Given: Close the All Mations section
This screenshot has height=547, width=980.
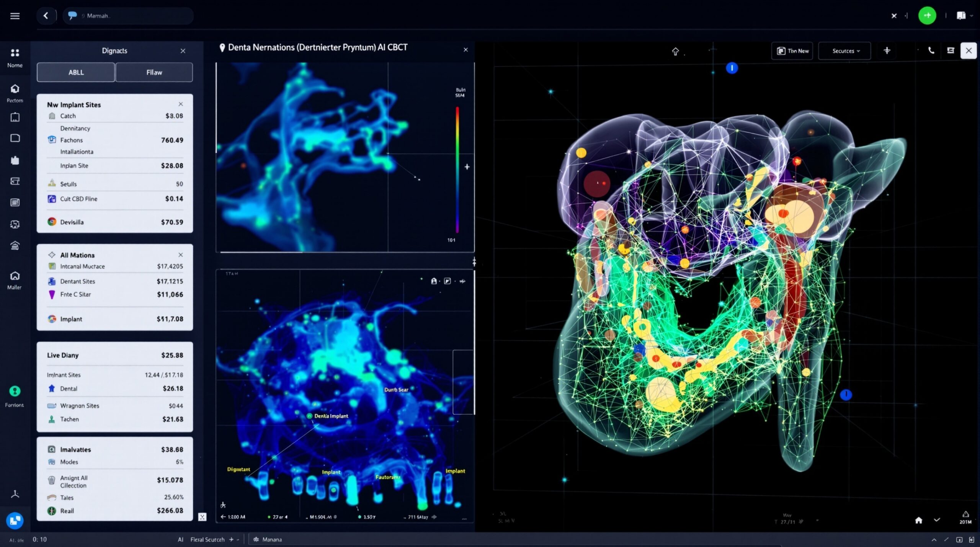Looking at the screenshot, I should point(180,254).
